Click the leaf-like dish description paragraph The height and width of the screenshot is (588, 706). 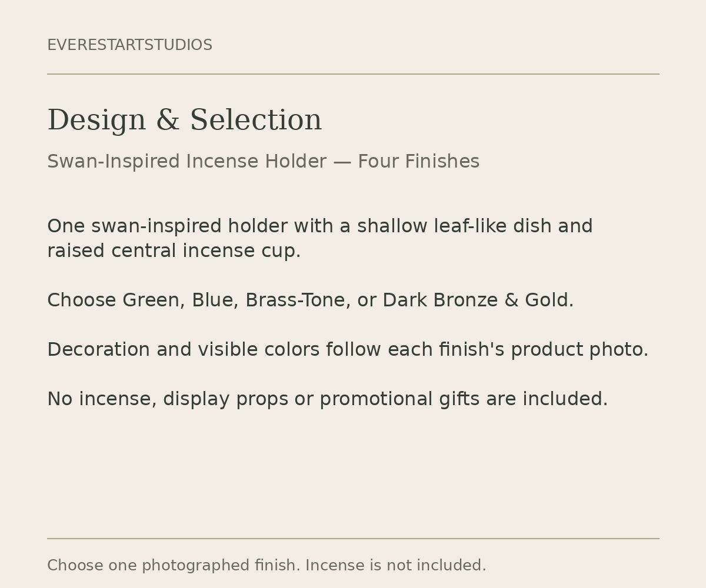click(320, 239)
